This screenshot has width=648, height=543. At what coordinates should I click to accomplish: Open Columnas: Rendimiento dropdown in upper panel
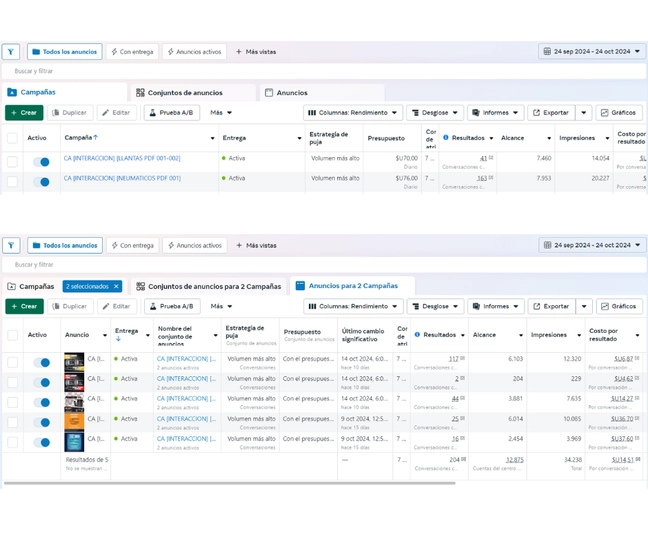353,113
